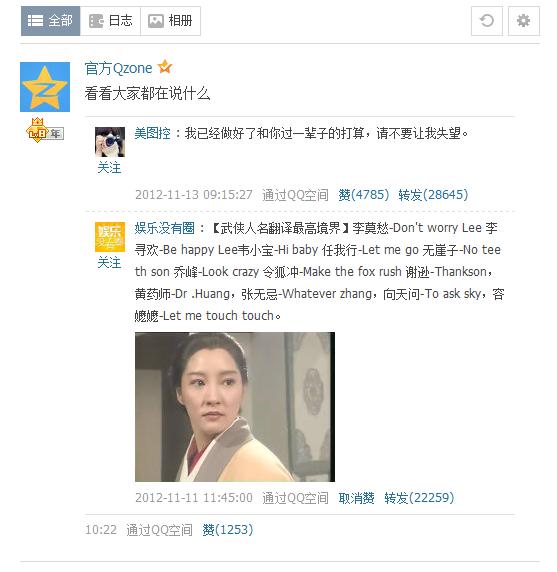The height and width of the screenshot is (572, 557).
Task: Click 转发(22259) share link
Action: coord(419,498)
